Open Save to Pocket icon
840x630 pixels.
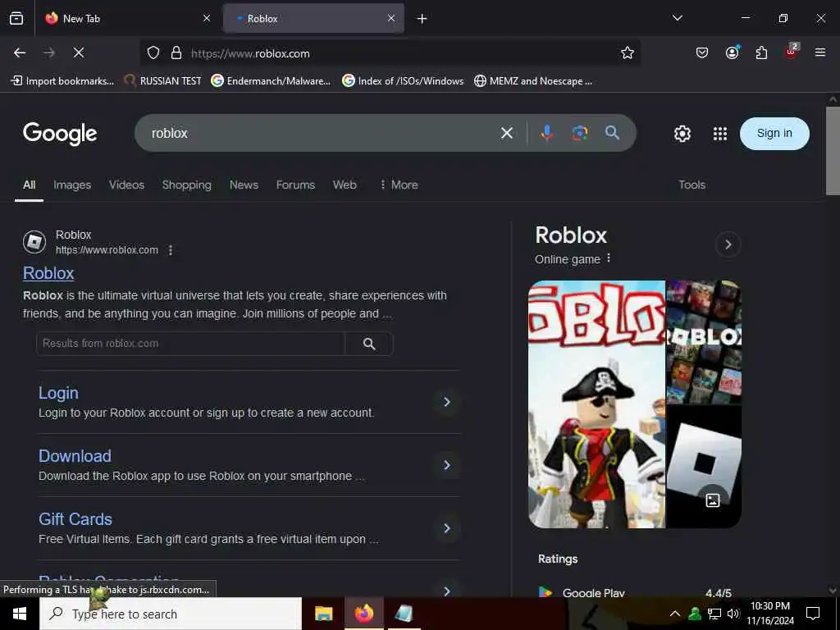point(702,52)
